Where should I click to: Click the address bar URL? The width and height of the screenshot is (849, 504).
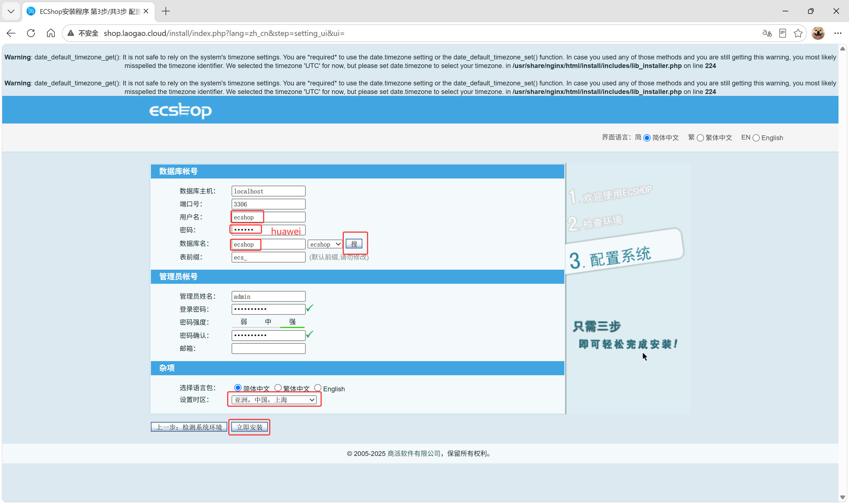tap(224, 33)
